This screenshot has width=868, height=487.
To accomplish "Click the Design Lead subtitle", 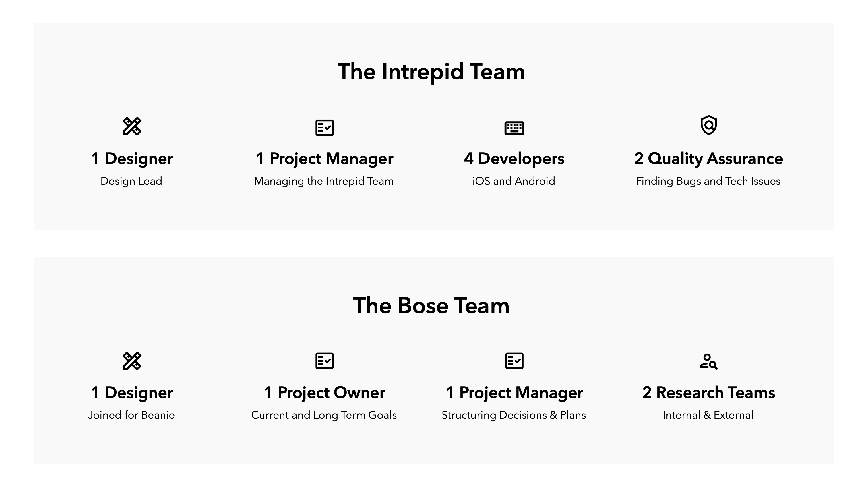I will click(131, 181).
